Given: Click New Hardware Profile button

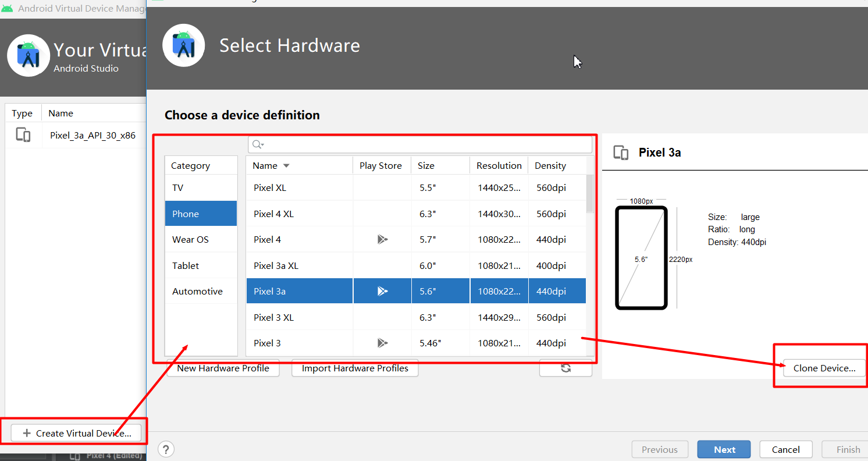Looking at the screenshot, I should pyautogui.click(x=223, y=368).
